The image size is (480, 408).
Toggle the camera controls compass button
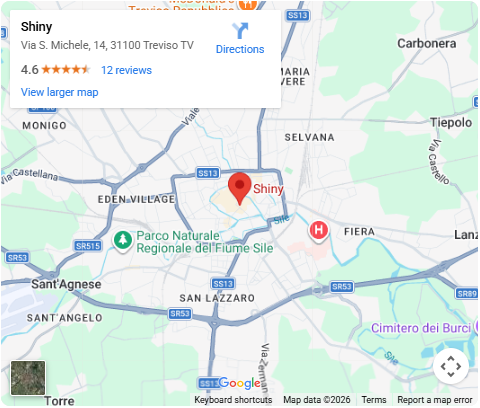[451, 366]
